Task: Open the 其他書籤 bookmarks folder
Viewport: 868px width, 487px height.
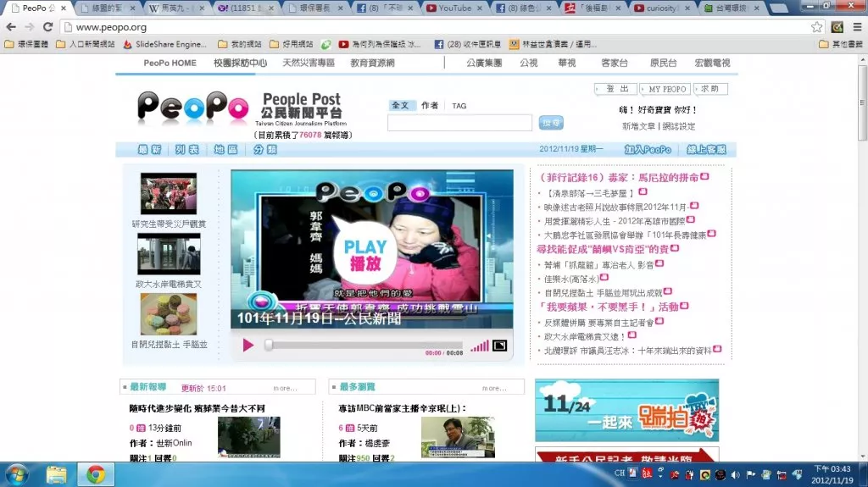Action: pos(841,44)
